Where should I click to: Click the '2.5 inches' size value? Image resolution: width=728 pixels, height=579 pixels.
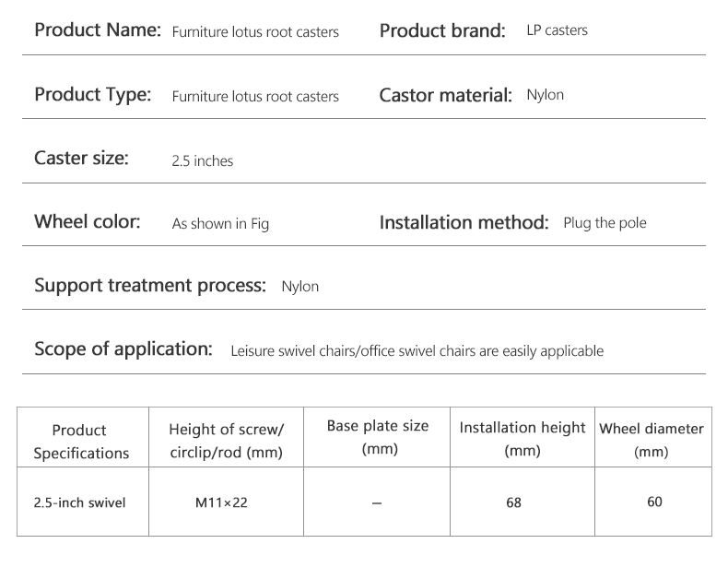pyautogui.click(x=203, y=160)
